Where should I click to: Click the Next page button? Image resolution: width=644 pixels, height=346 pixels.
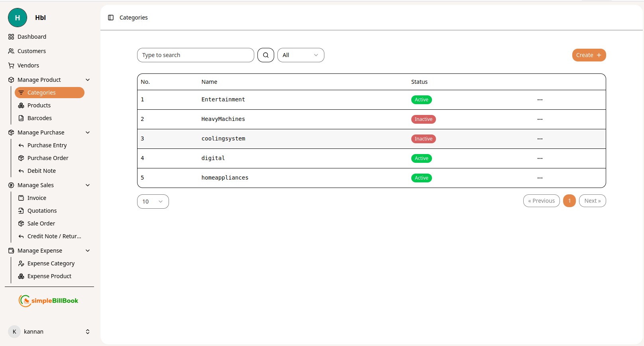point(592,201)
